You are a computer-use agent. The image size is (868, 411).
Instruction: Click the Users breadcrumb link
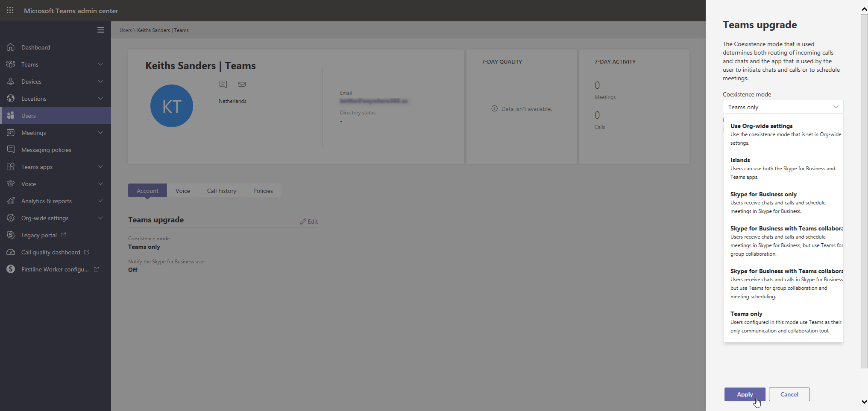pos(126,30)
